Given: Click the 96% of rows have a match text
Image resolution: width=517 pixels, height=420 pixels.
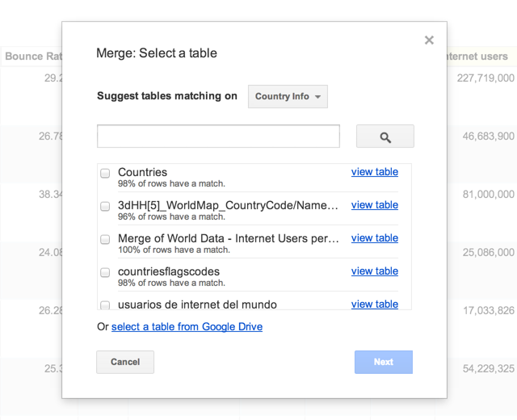Looking at the screenshot, I should 171,217.
